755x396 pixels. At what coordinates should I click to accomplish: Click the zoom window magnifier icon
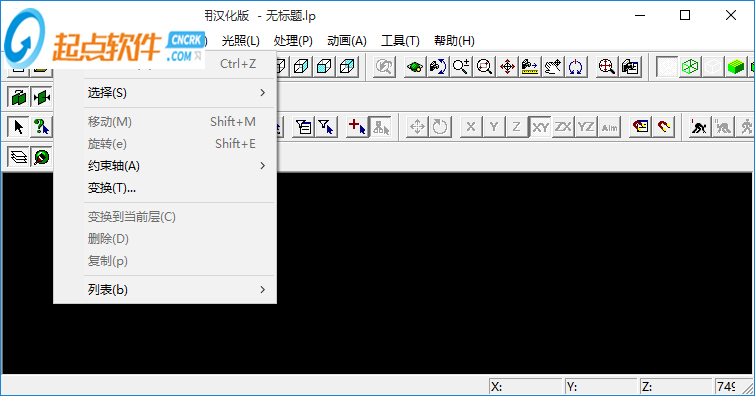484,67
